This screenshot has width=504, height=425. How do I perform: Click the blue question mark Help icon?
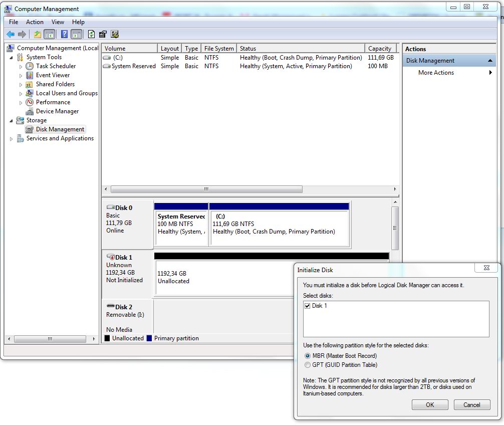[x=64, y=34]
